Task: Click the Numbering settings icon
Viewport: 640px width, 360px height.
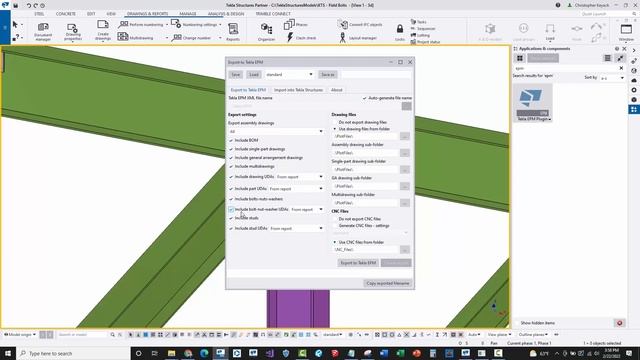Action: [176, 24]
